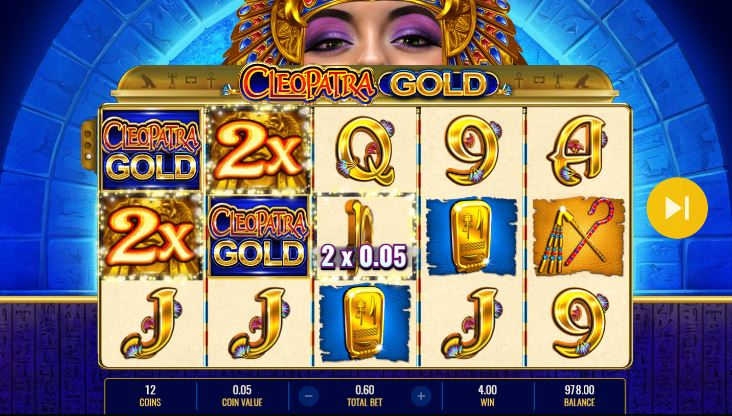Select the gold cartouche in the fourth reel
The width and height of the screenshot is (732, 416).
pos(472,236)
